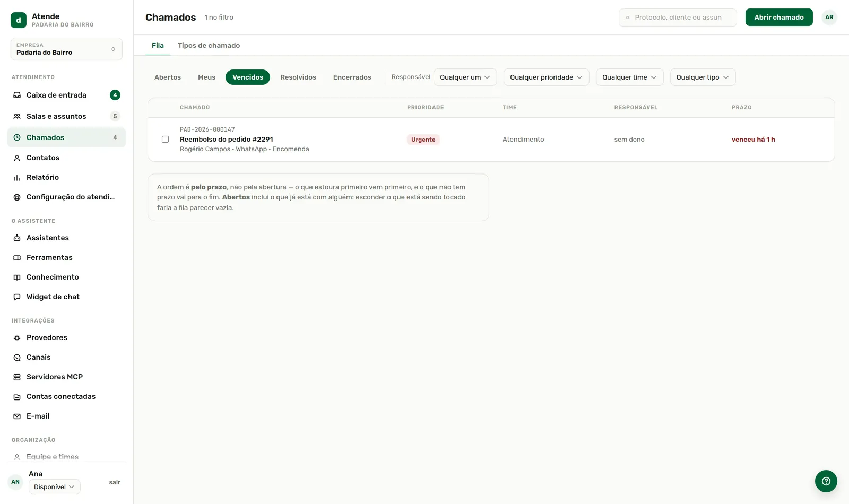Click the Chamados clock icon
The height and width of the screenshot is (504, 849).
pos(17,137)
